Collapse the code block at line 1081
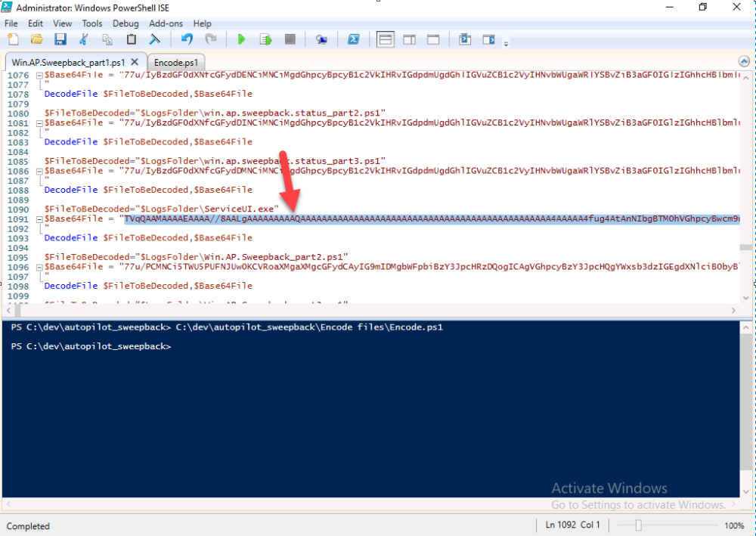The width and height of the screenshot is (756, 536). click(39, 123)
